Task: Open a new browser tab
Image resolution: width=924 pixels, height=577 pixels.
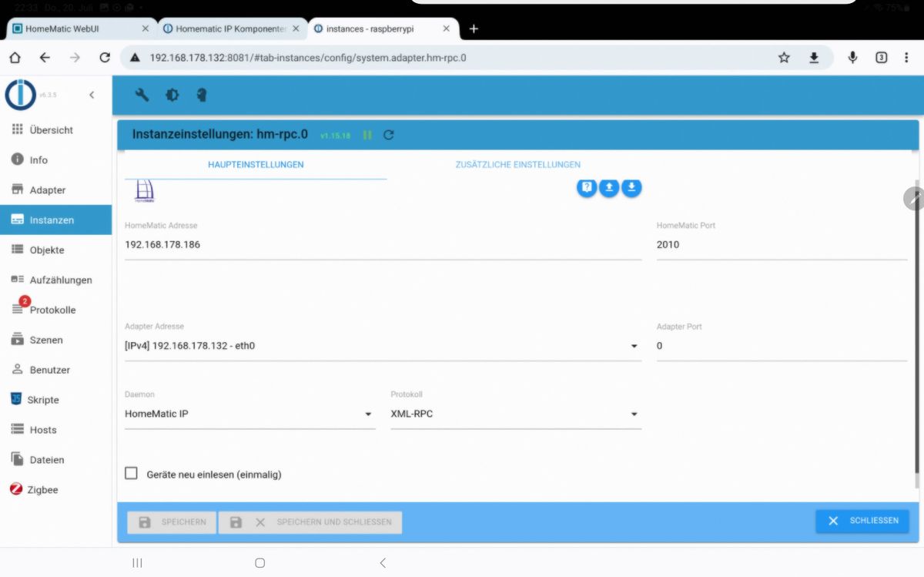Action: tap(474, 29)
